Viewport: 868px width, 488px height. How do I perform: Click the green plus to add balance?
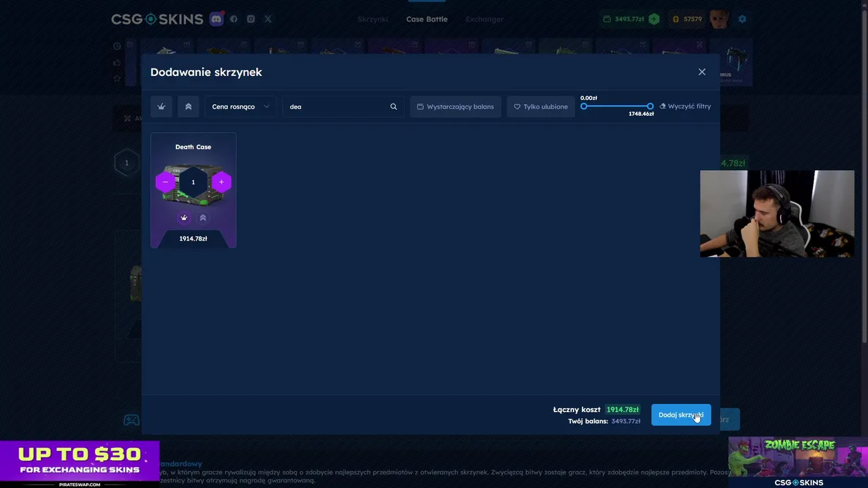pyautogui.click(x=654, y=19)
